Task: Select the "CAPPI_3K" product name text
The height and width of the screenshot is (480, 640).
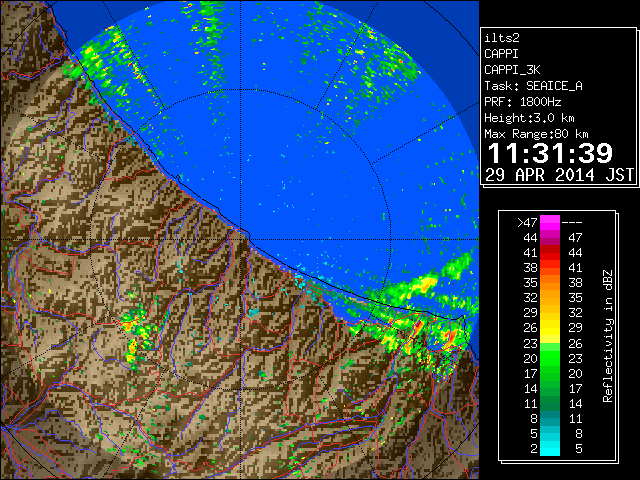Action: pos(512,70)
